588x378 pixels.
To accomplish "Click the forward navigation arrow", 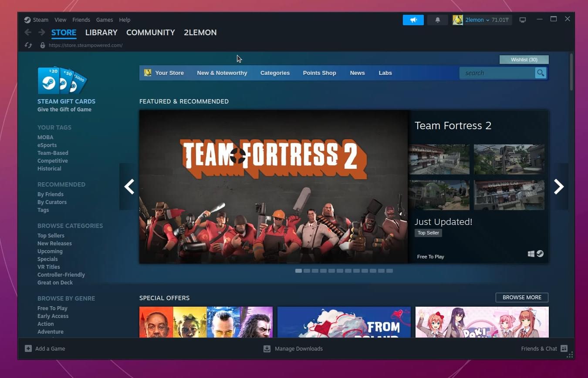I will (42, 32).
